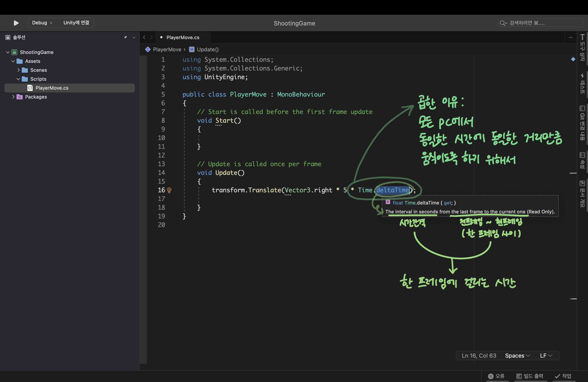This screenshot has width=588, height=382.
Task: Select the PlayerMove.cs file in the tree
Action: 52,88
